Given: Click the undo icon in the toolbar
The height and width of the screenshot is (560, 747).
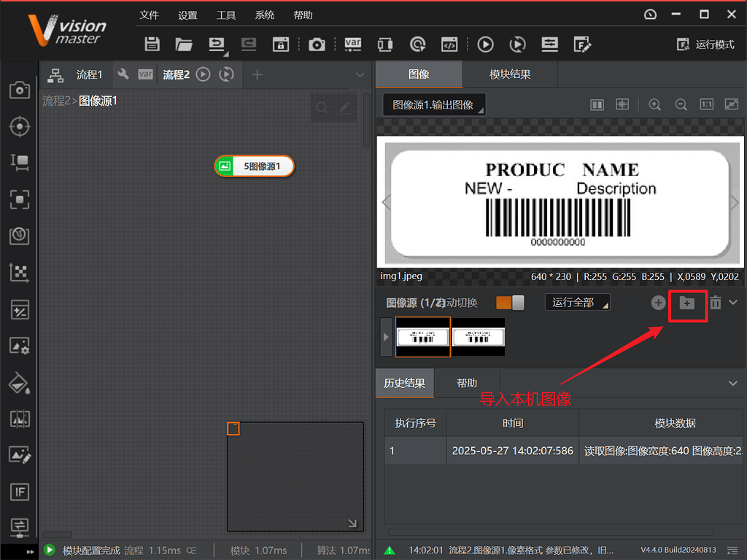Looking at the screenshot, I should [217, 44].
